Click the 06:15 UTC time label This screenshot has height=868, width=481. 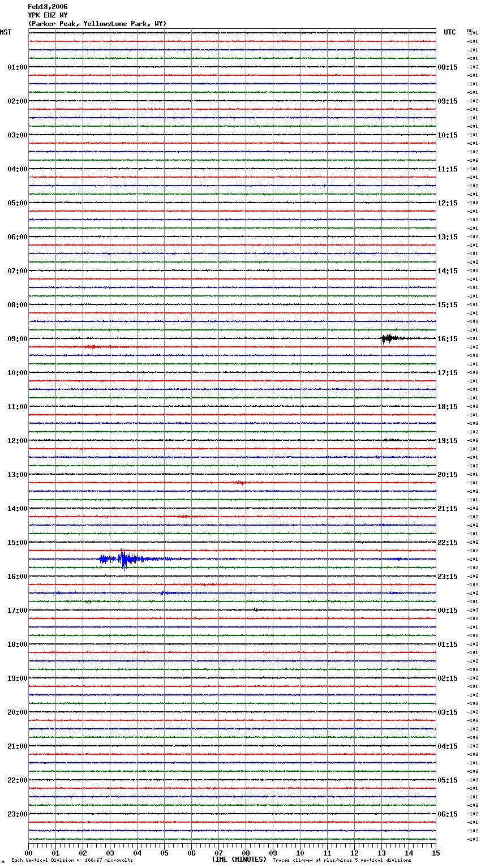click(x=448, y=814)
